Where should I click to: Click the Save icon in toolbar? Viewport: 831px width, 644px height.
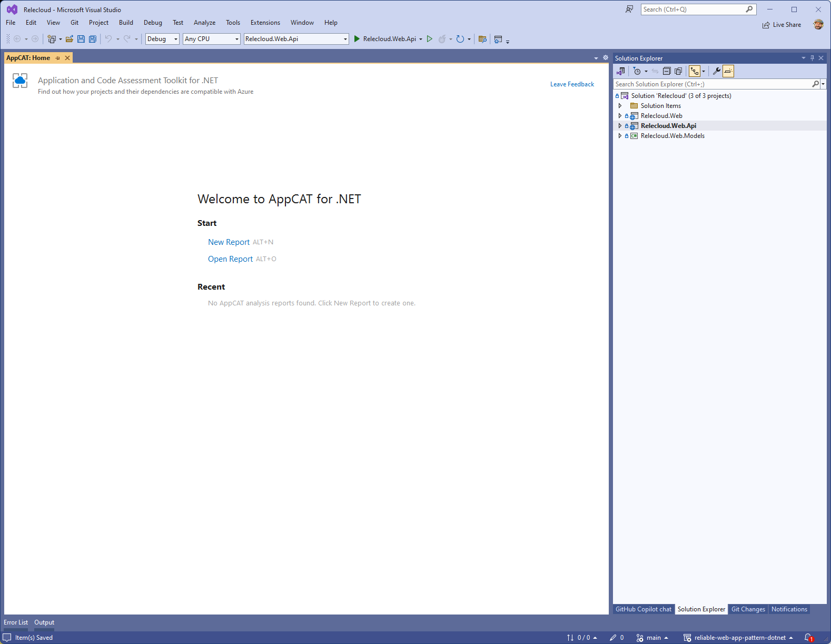[81, 39]
